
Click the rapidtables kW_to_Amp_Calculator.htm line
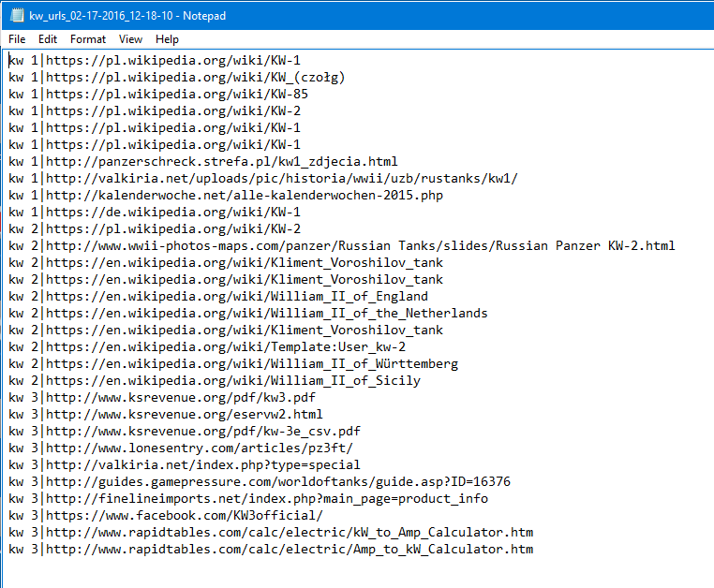[271, 532]
